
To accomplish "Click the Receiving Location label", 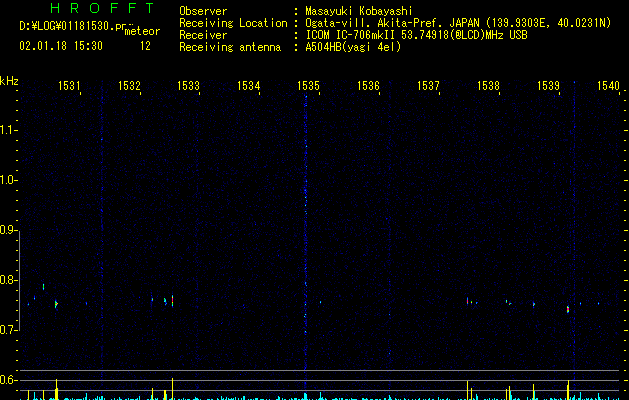I will (233, 23).
